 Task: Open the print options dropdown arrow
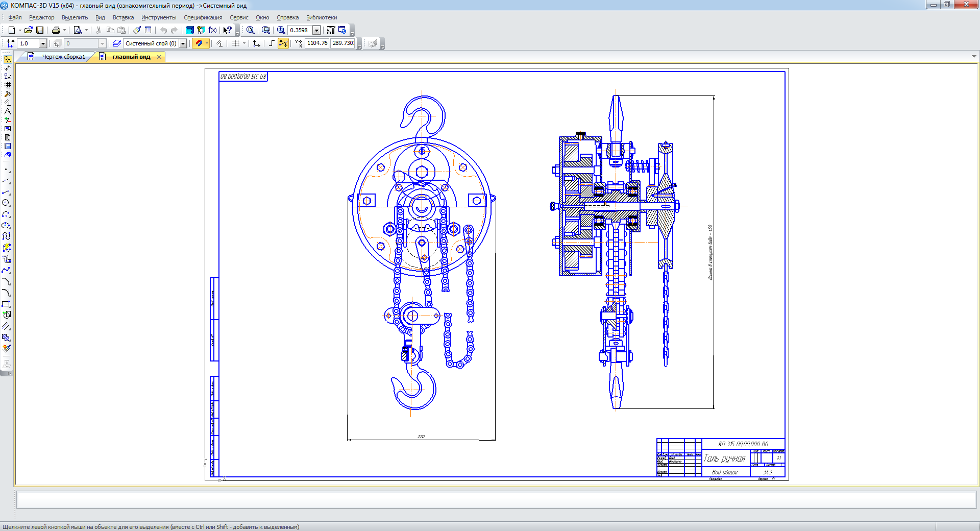click(x=64, y=30)
